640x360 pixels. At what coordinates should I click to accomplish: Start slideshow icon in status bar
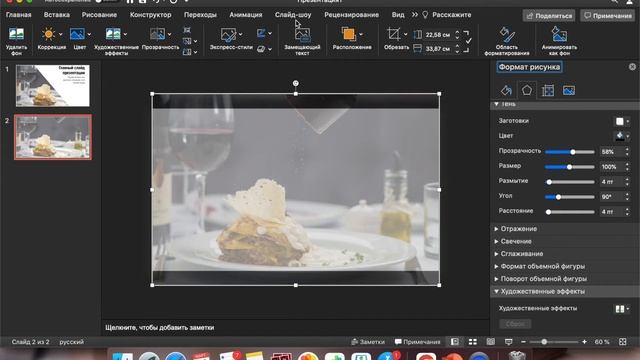tap(509, 342)
